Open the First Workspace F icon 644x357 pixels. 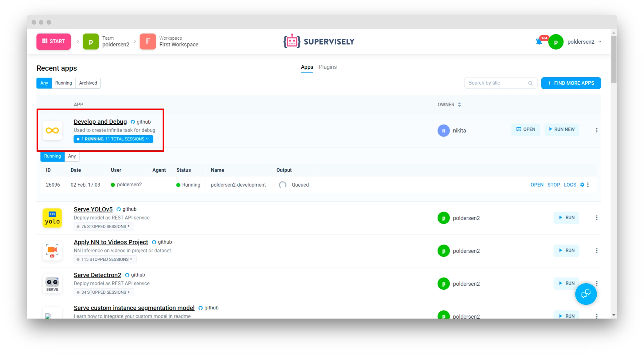(148, 42)
